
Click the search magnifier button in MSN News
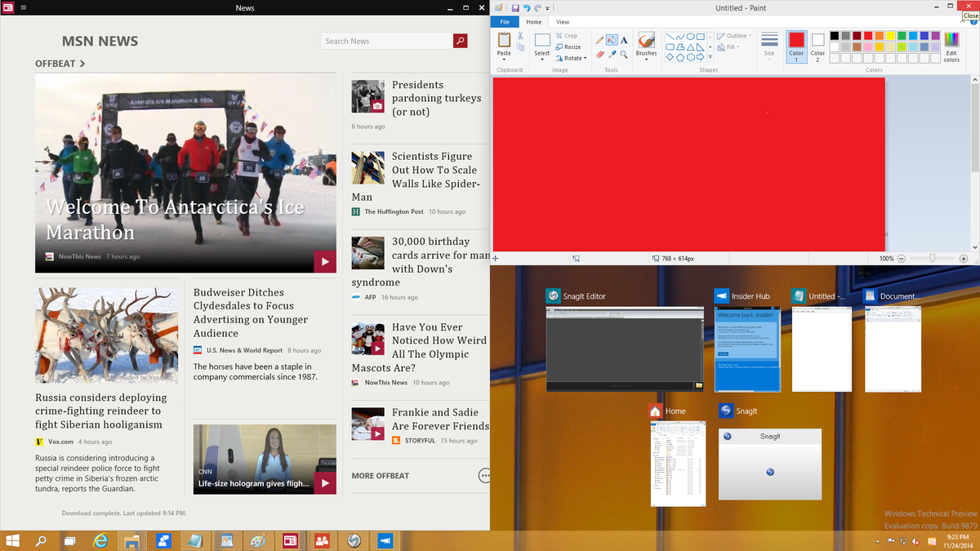click(460, 41)
